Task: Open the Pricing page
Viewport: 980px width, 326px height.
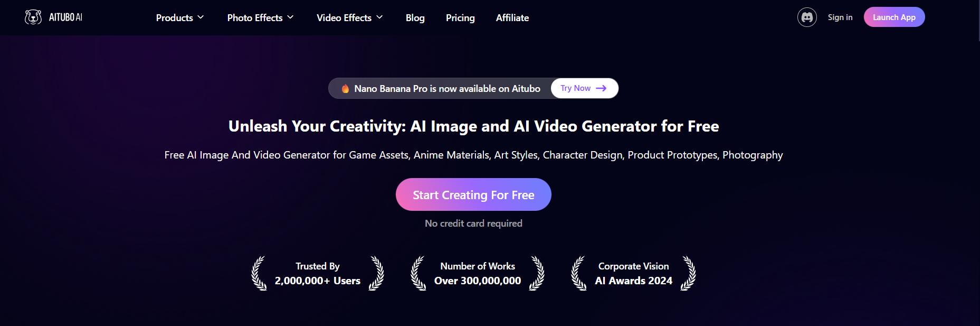Action: click(460, 17)
